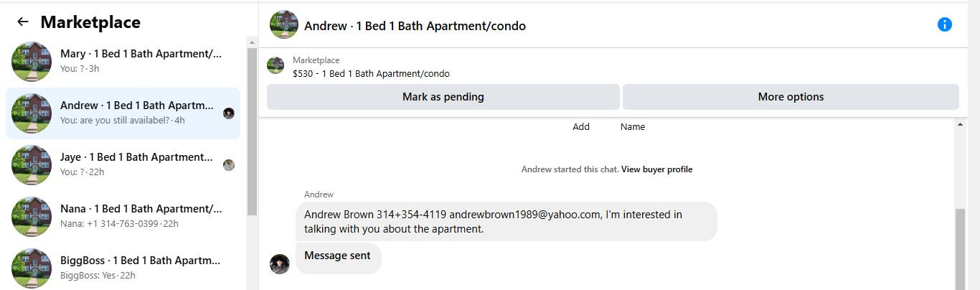Image resolution: width=980 pixels, height=290 pixels.
Task: Click the conversation list scrollbar
Action: (x=252, y=129)
